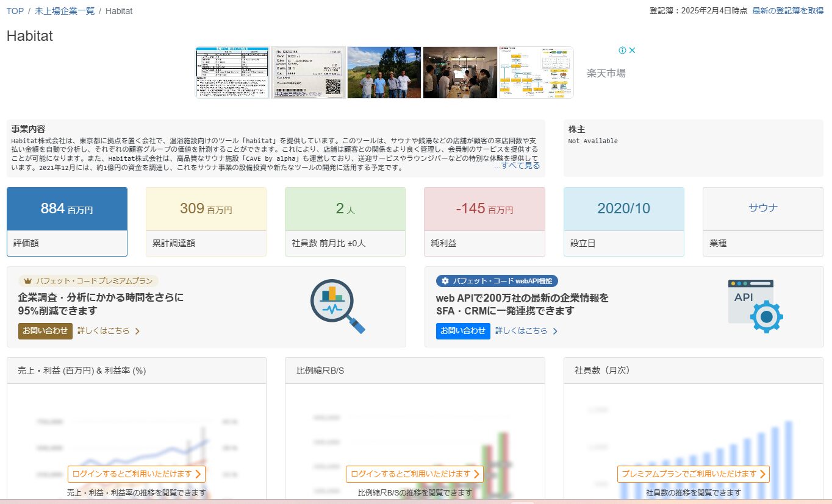Screen dimensions: 832x504
Task: Click crown icon on プレミアムプラン badge
Action: point(27,281)
